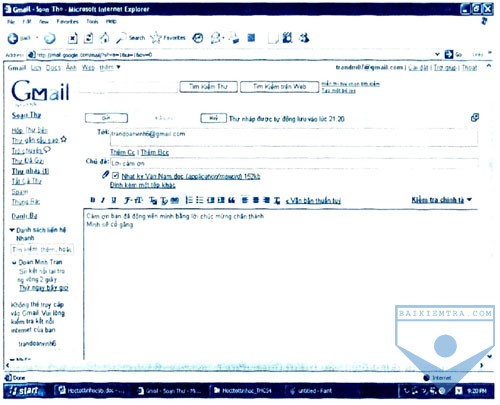Open Favorites star in IE toolbar
The image size is (500, 405).
coord(168,38)
